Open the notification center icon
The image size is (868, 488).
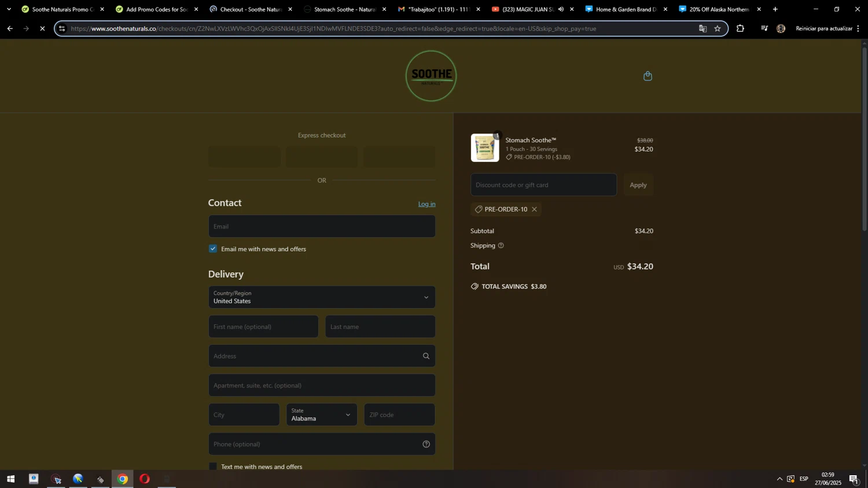854,479
